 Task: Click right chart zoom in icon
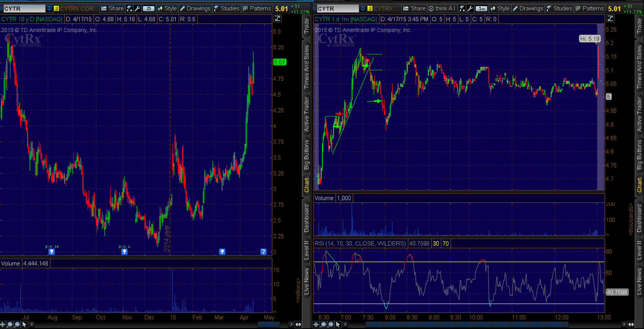(323, 325)
